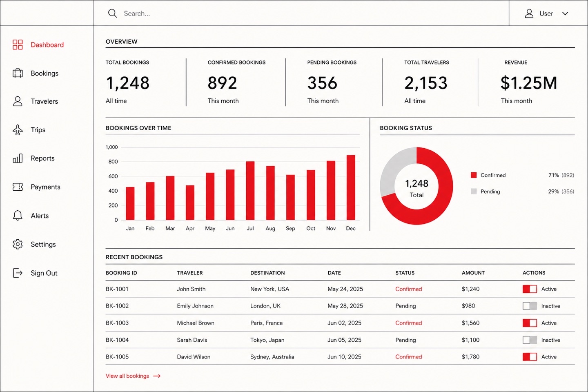Click the December bar in the chart
This screenshot has height=392, width=588.
click(351, 187)
